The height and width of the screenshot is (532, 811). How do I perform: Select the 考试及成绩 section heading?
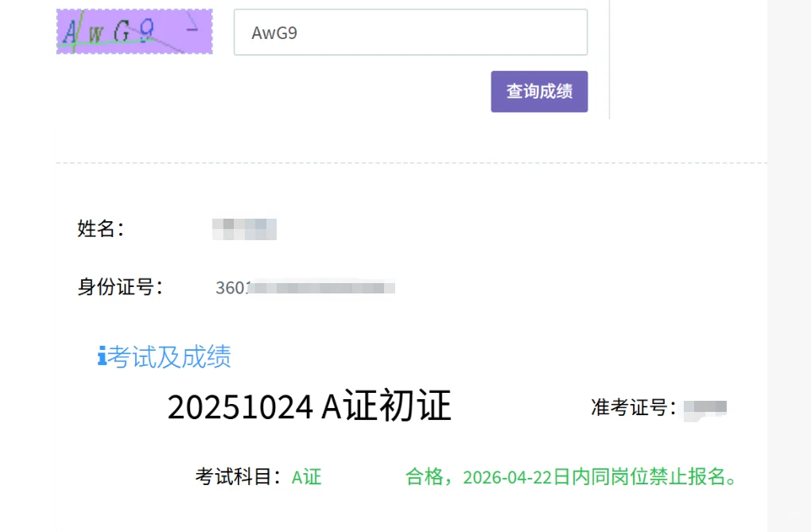(169, 358)
